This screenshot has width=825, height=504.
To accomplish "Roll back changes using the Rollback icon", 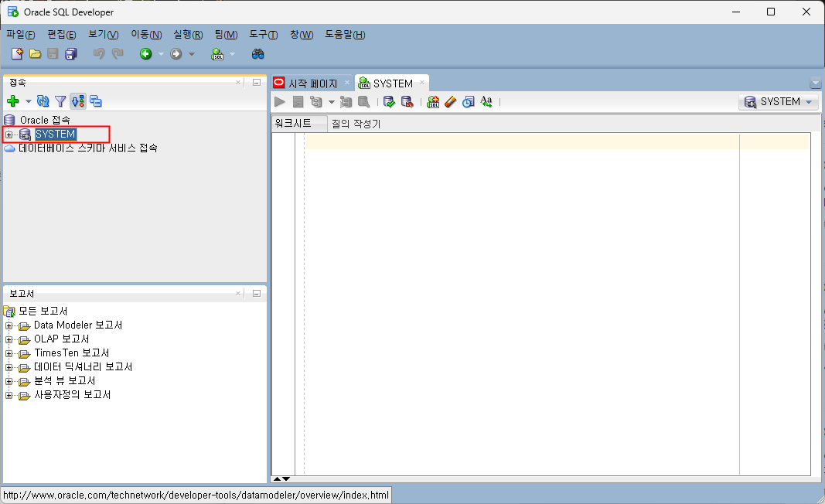I will [x=407, y=101].
